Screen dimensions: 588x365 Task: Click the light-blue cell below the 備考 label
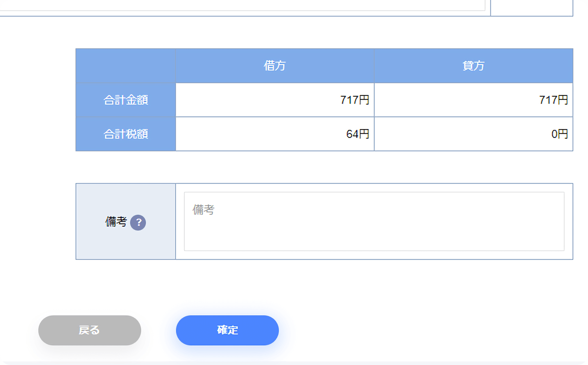[x=126, y=246]
